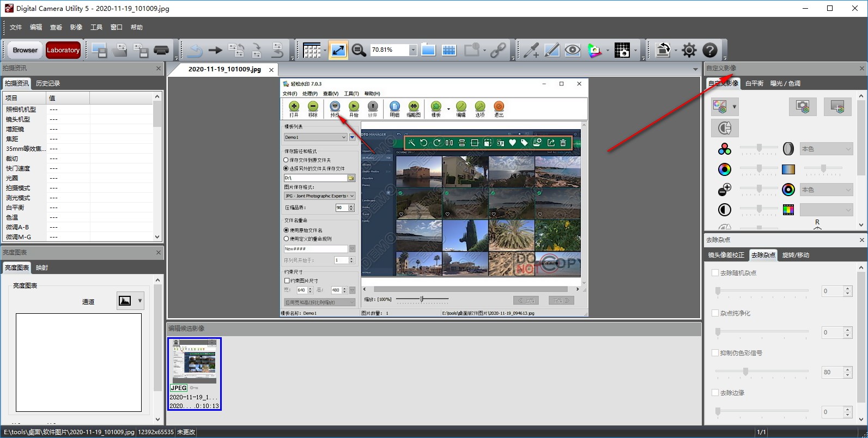Close the 2020-11-19_101009.jpg document tab
The image size is (868, 438).
271,70
